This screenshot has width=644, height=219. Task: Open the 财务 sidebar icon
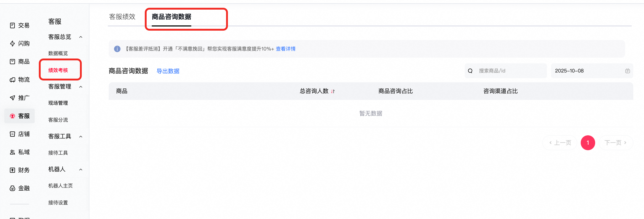(12, 170)
